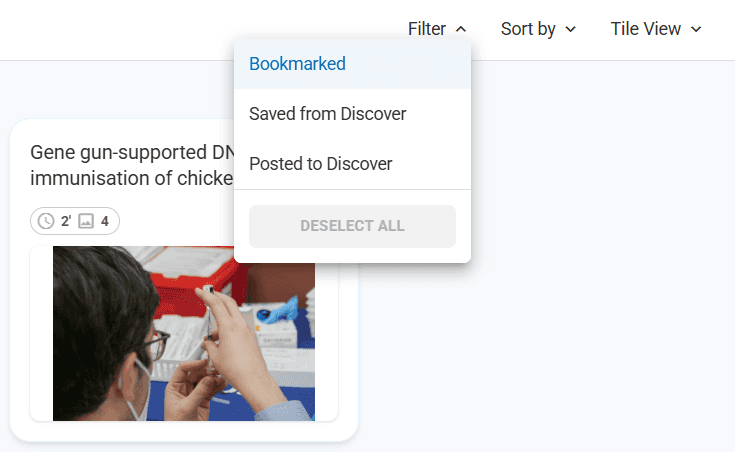Click the image count icon
Image resolution: width=735 pixels, height=452 pixels.
point(86,221)
